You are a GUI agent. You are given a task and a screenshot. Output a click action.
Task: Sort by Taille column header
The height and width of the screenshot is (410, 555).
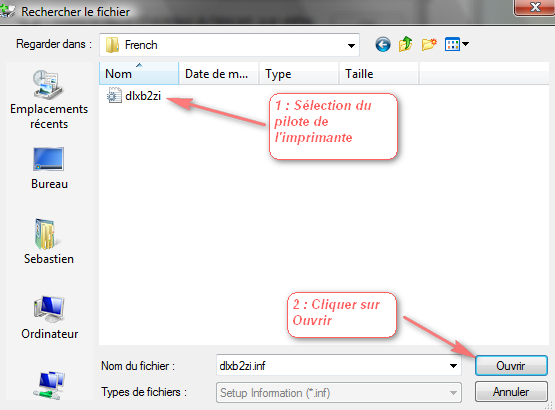click(379, 74)
